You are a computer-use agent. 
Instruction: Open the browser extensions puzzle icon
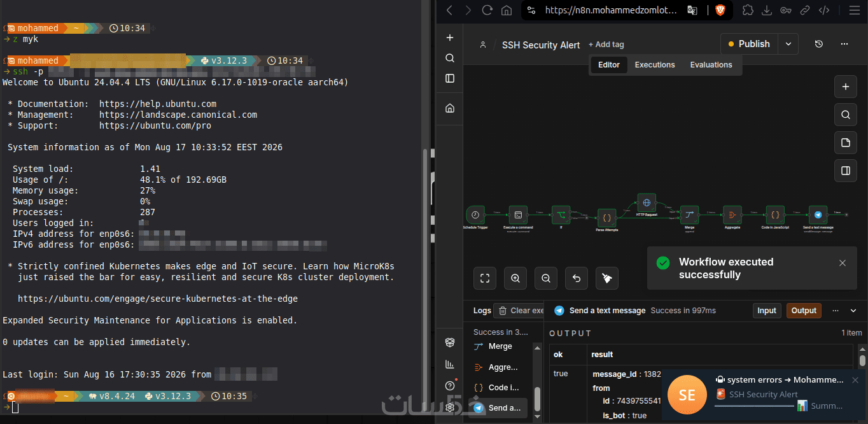click(x=748, y=10)
